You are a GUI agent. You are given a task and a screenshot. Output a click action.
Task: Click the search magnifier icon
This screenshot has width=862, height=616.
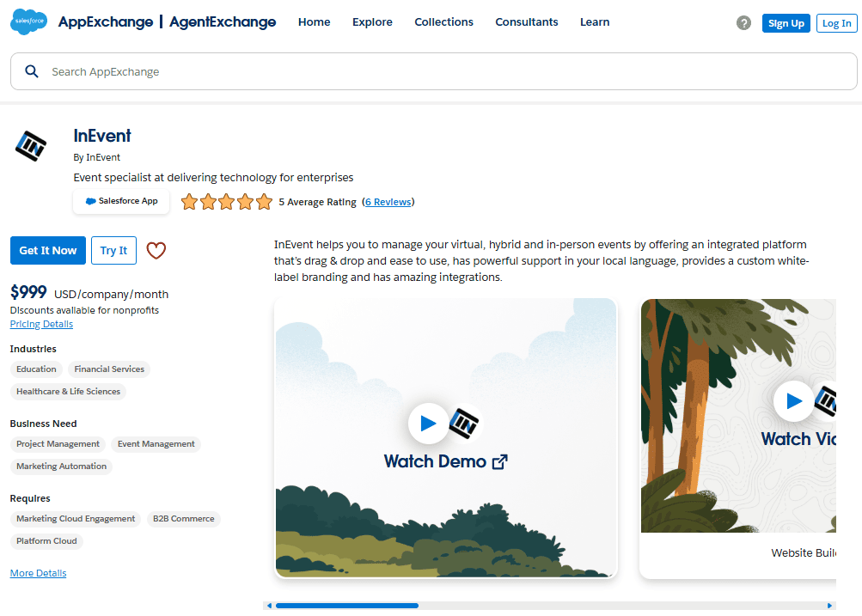coord(32,71)
